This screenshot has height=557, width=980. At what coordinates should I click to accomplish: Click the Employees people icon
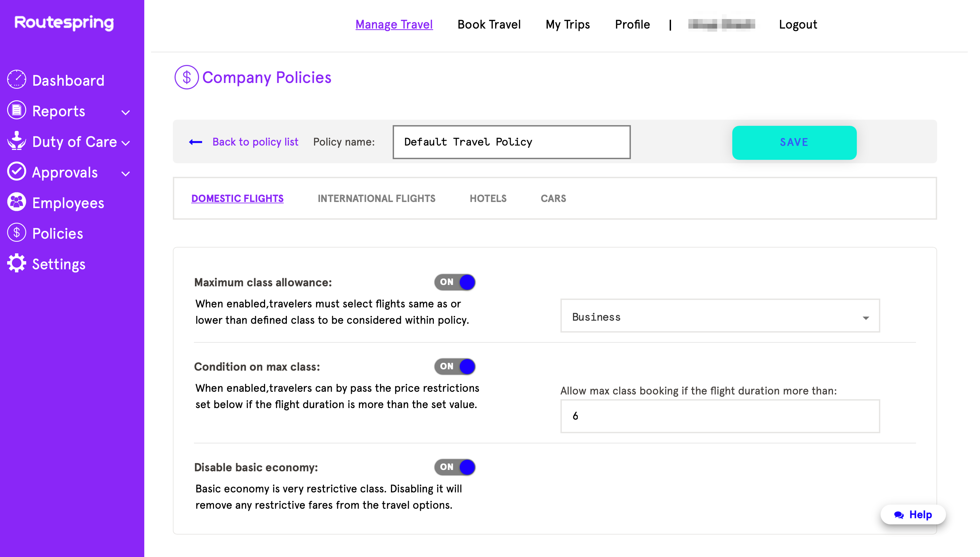(x=16, y=202)
